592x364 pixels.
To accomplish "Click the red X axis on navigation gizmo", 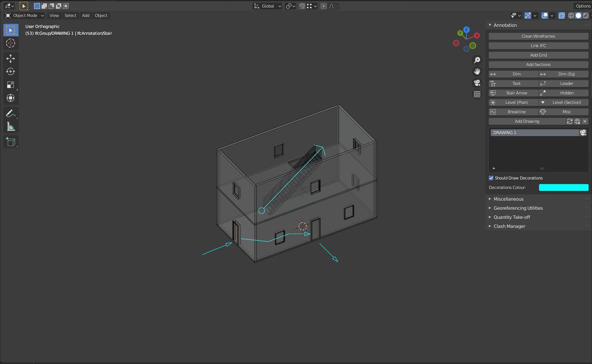I will [x=477, y=36].
